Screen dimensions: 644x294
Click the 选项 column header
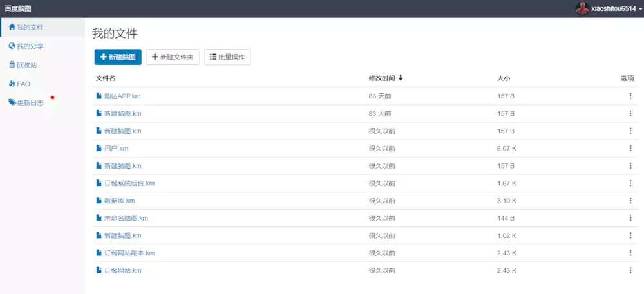(627, 78)
